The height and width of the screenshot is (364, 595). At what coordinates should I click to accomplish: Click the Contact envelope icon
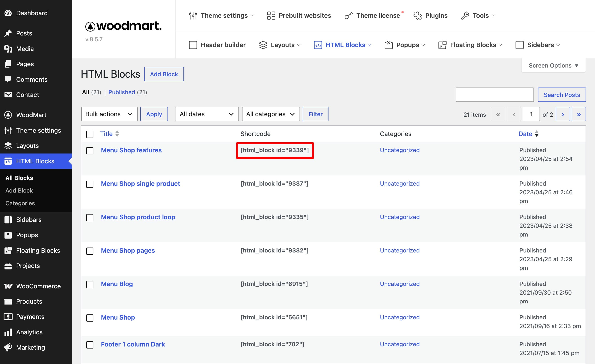point(8,95)
